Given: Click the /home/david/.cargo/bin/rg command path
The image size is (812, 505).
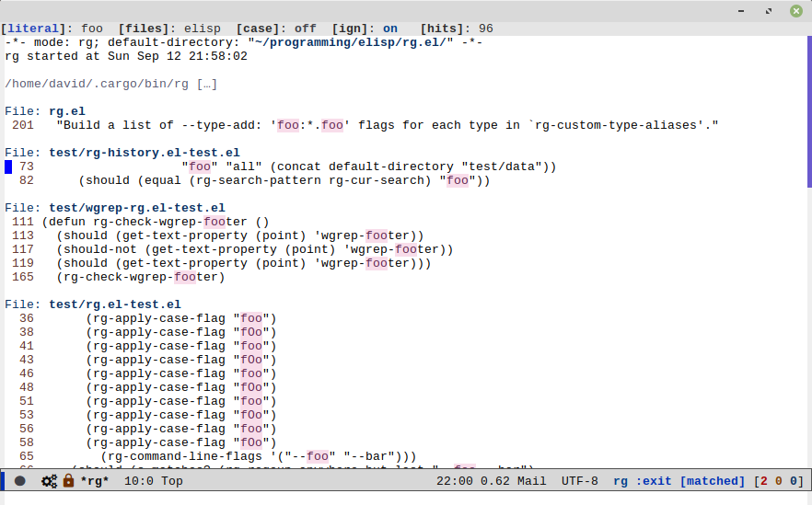Looking at the screenshot, I should pyautogui.click(x=97, y=84).
